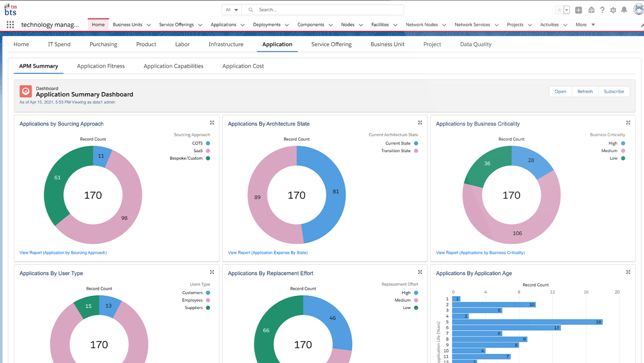Expand the Applications by Sourcing Approach chart

coord(212,123)
